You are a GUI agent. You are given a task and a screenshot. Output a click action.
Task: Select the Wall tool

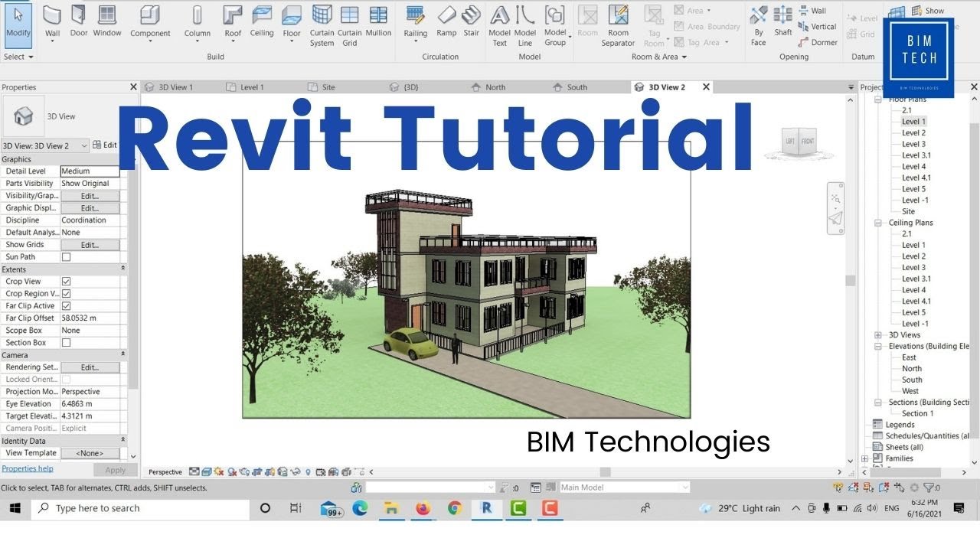[x=52, y=21]
